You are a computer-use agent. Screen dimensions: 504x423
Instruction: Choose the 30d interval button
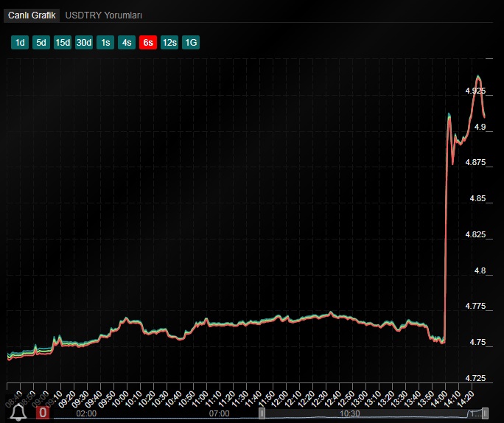(84, 43)
